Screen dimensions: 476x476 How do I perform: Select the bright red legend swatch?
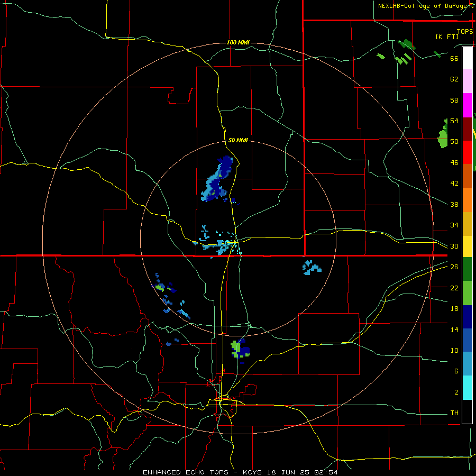tap(467, 152)
